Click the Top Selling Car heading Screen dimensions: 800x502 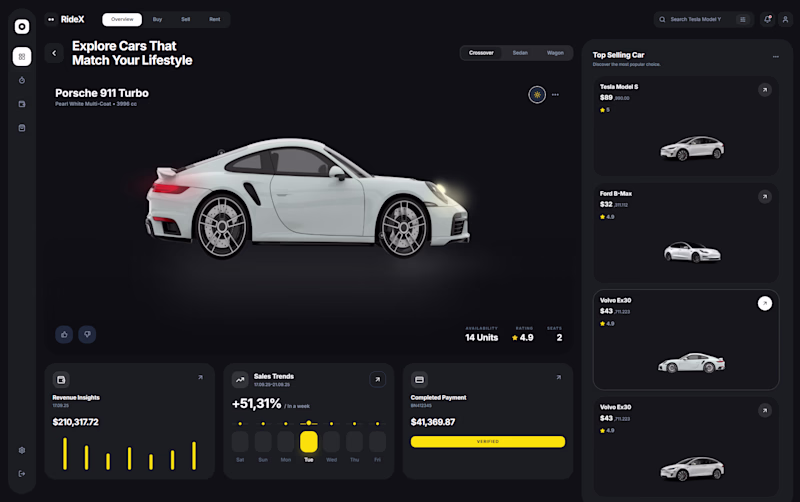[618, 55]
